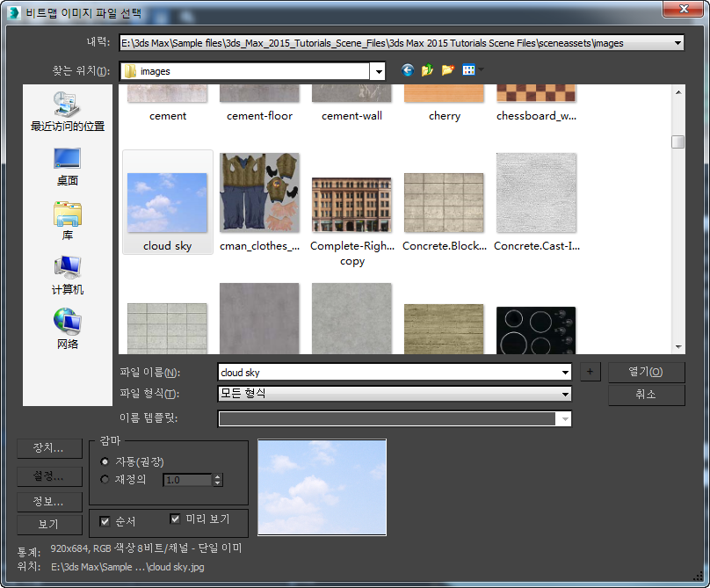Expand the Look in images dropdown

pyautogui.click(x=379, y=71)
